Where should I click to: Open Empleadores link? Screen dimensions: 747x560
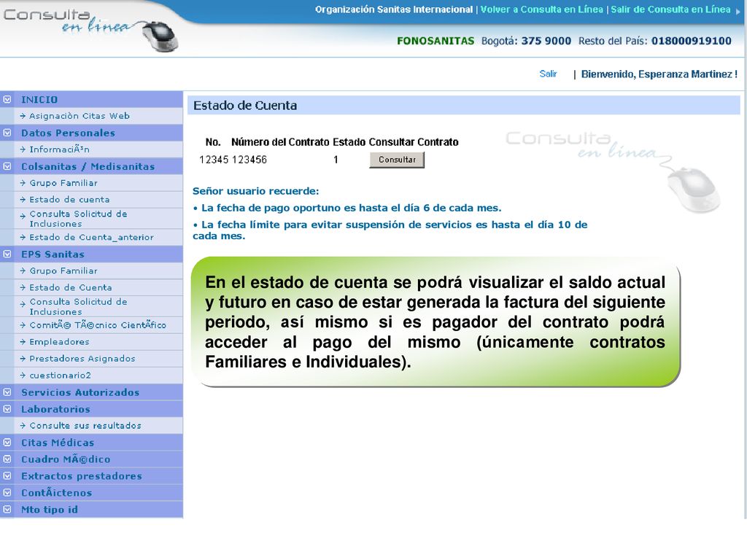tap(60, 342)
